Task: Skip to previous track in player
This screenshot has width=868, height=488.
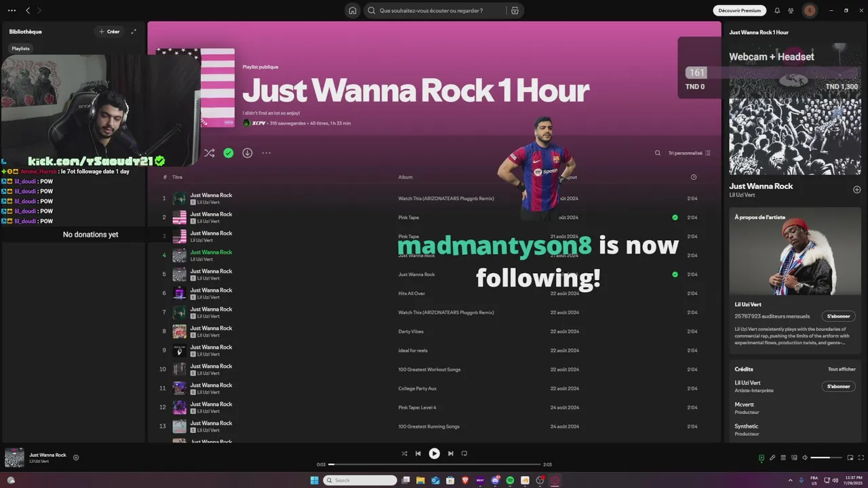Action: pos(418,453)
